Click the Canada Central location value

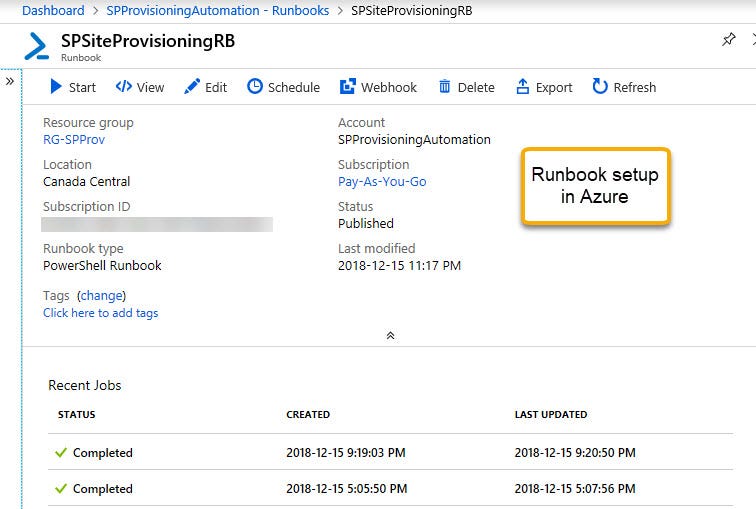[86, 182]
